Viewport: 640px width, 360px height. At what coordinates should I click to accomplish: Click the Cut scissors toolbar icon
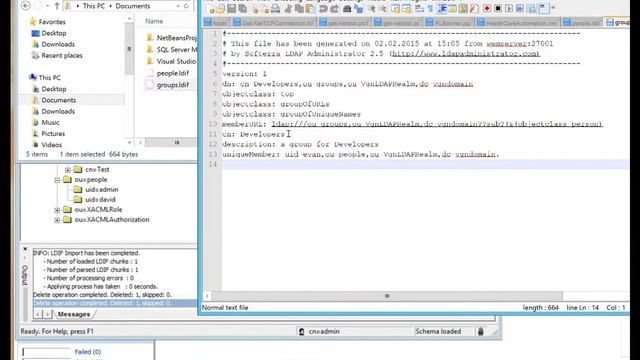point(288,8)
